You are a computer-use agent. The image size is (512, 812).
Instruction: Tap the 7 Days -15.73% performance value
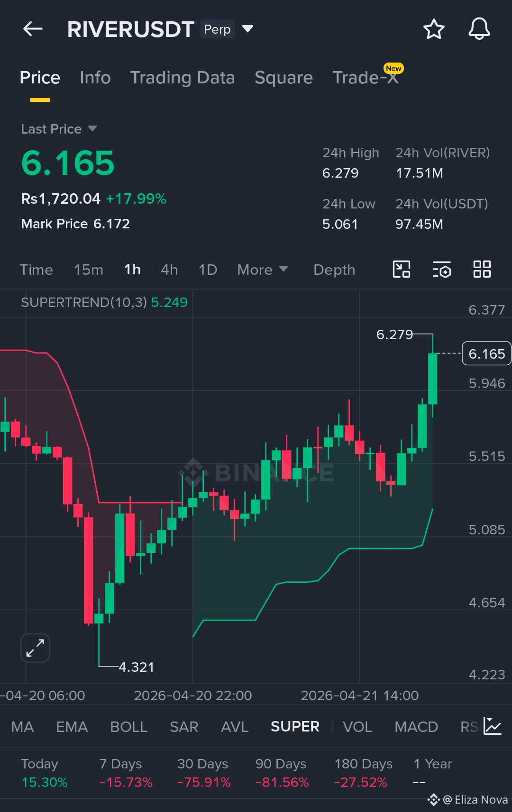126,782
